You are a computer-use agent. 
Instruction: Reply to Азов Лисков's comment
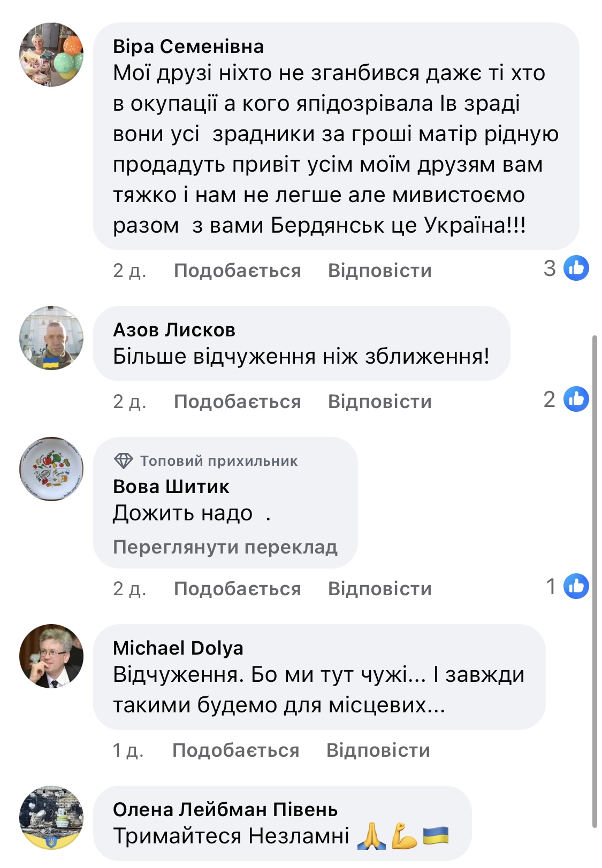point(379,402)
